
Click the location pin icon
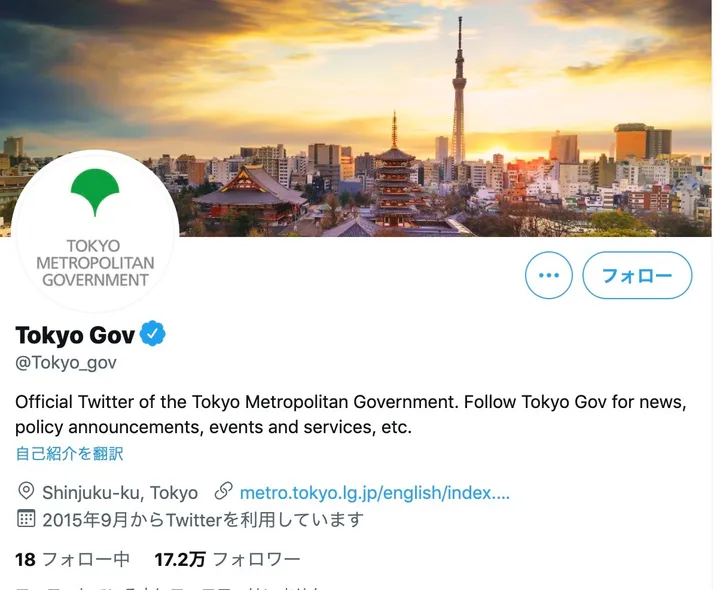(x=26, y=491)
